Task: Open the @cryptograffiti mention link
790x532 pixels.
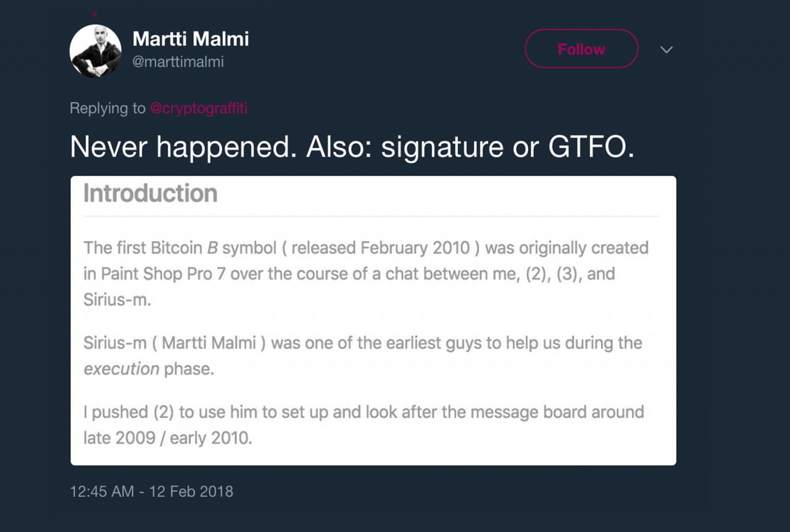Action: [x=199, y=108]
